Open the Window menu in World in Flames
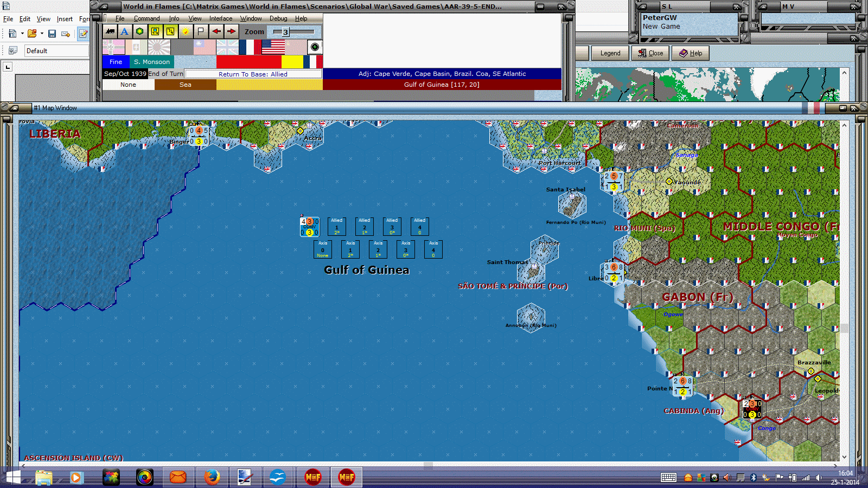The image size is (868, 488). pos(251,18)
